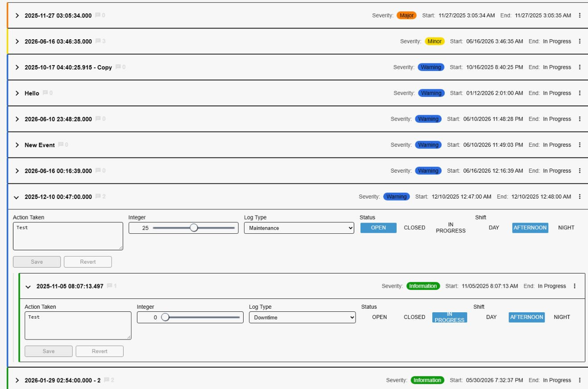
Task: Open the kebab menu for event 2026-06-16 03:46:35.000
Action: pyautogui.click(x=580, y=41)
